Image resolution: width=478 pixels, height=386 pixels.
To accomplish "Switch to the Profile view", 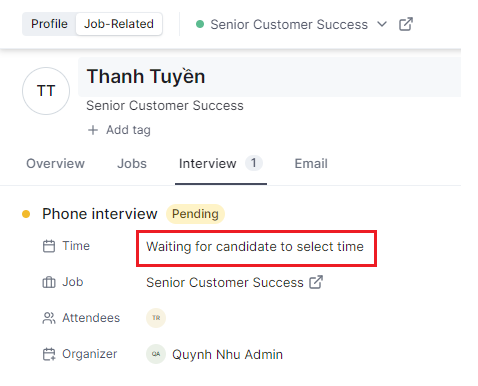I will (49, 24).
